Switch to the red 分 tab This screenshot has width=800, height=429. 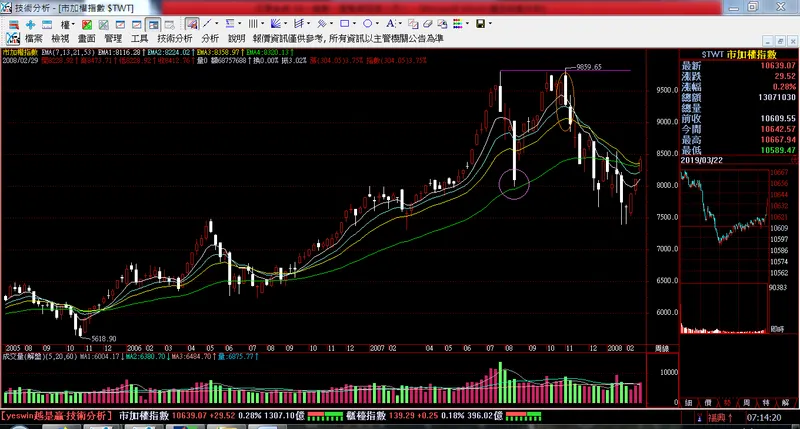[x=728, y=402]
